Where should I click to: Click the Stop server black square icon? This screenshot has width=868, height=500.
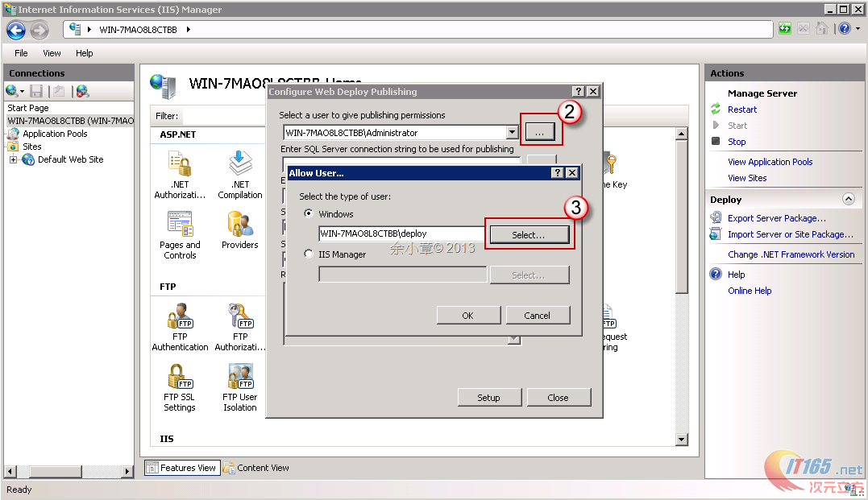716,141
